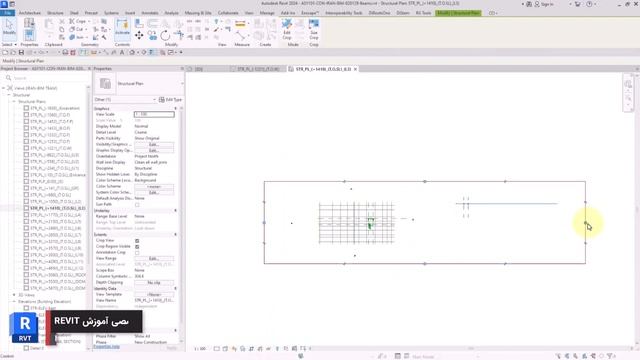Click the navigation wheel on the nav bar

(628, 84)
